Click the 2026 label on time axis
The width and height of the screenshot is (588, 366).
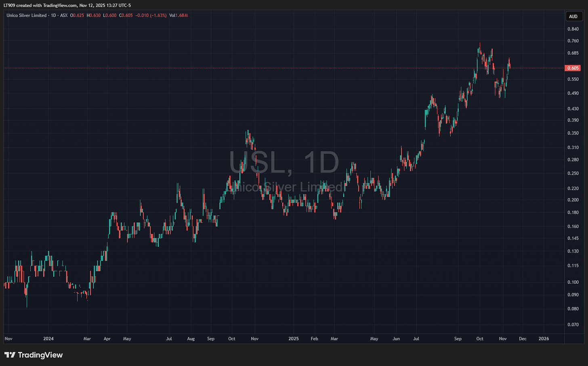click(x=544, y=339)
